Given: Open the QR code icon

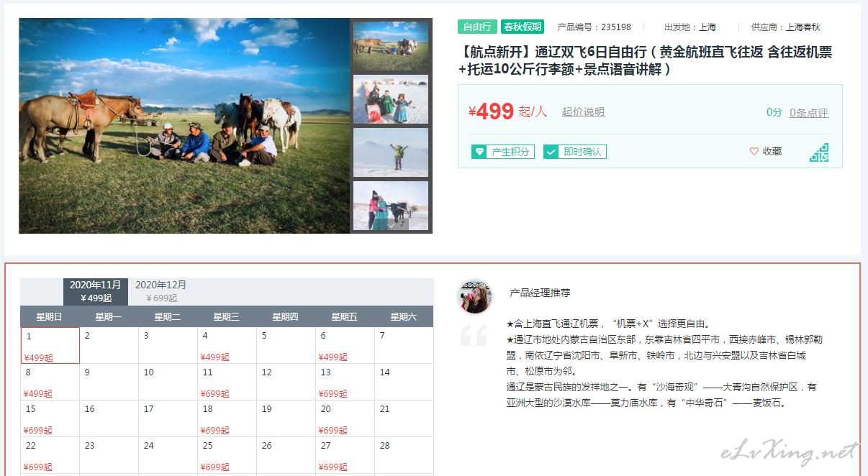Looking at the screenshot, I should click(819, 152).
